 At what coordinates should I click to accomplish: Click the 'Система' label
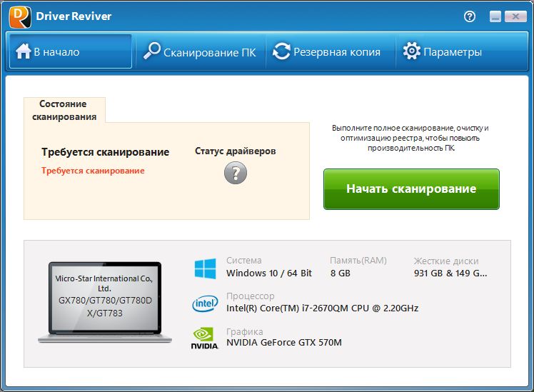click(244, 261)
